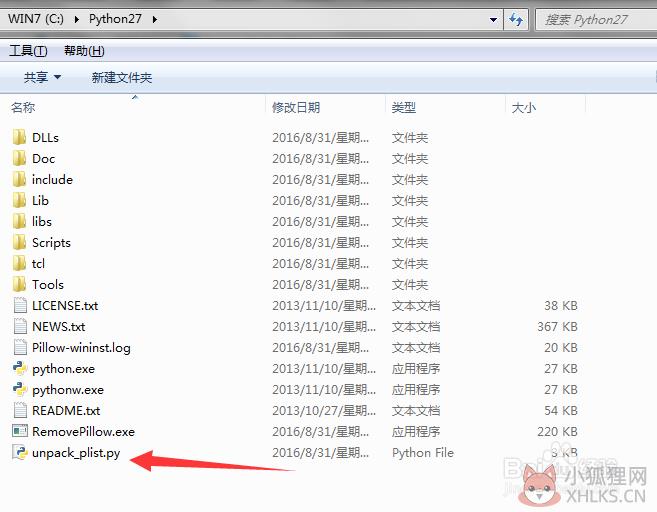
Task: Click the Pillow-wininst.log file icon
Action: coord(20,347)
